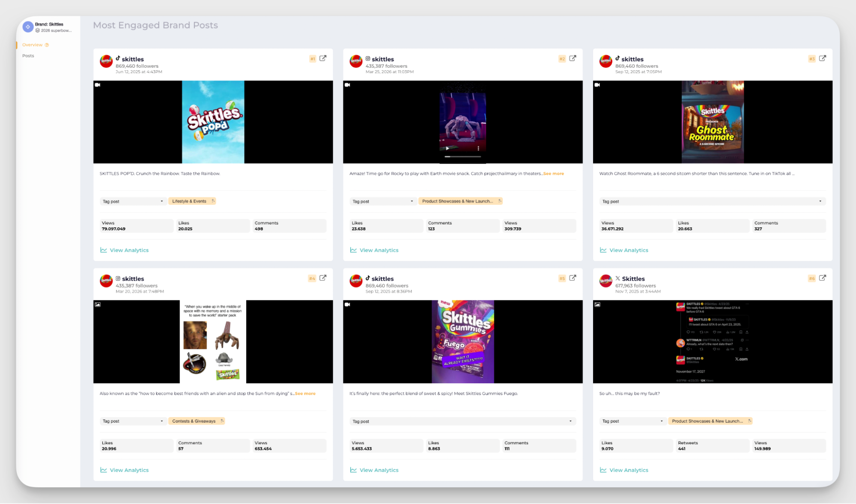The width and height of the screenshot is (856, 504).
Task: Click the '2026 superbow...' campaign label
Action: coord(57,31)
